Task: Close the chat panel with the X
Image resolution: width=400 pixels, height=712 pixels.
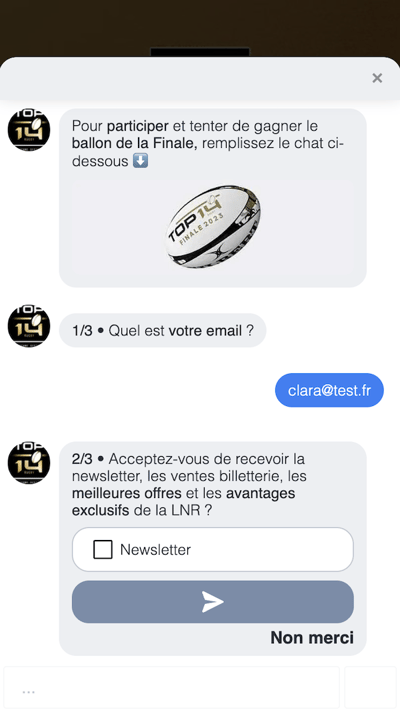Action: click(x=377, y=78)
